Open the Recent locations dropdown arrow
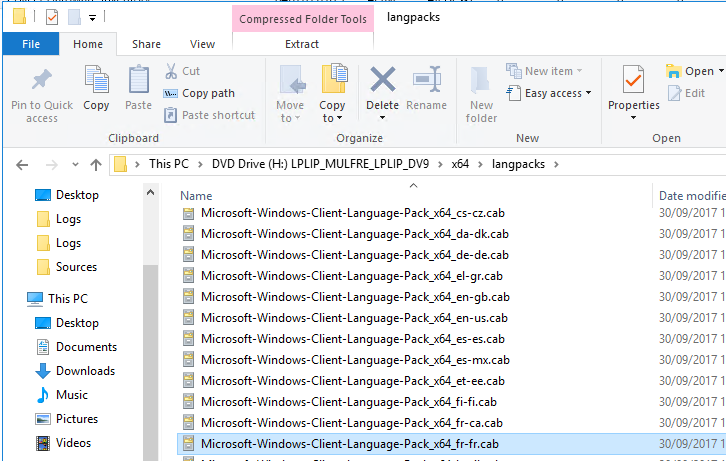 pyautogui.click(x=75, y=165)
